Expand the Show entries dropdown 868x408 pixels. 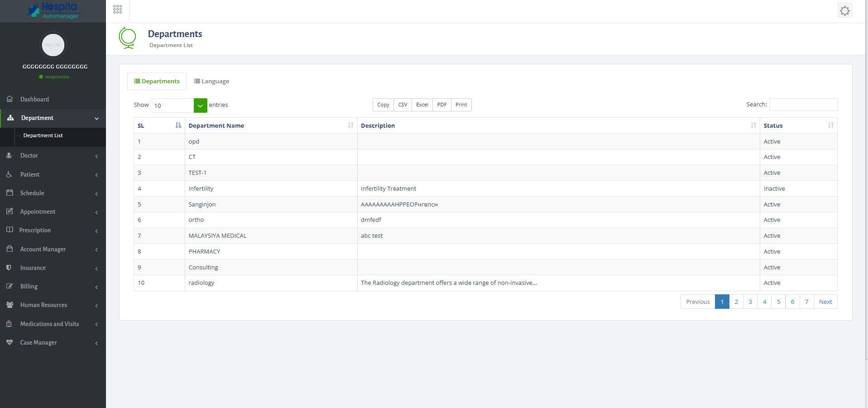click(200, 105)
